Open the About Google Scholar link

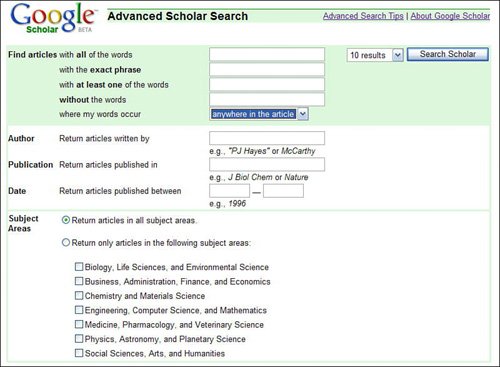tap(450, 16)
